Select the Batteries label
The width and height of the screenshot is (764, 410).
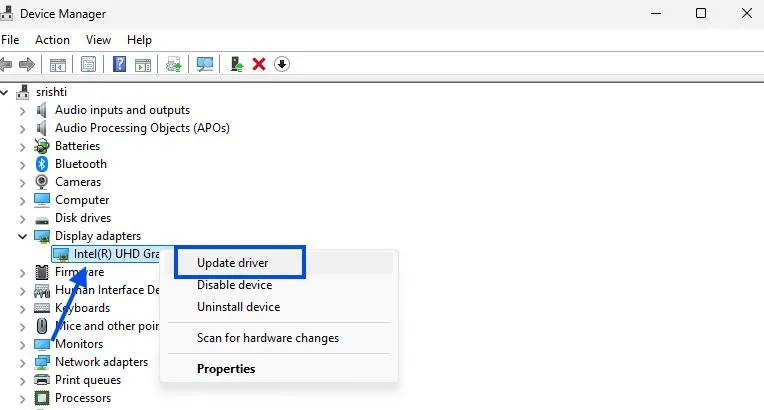[x=77, y=146]
